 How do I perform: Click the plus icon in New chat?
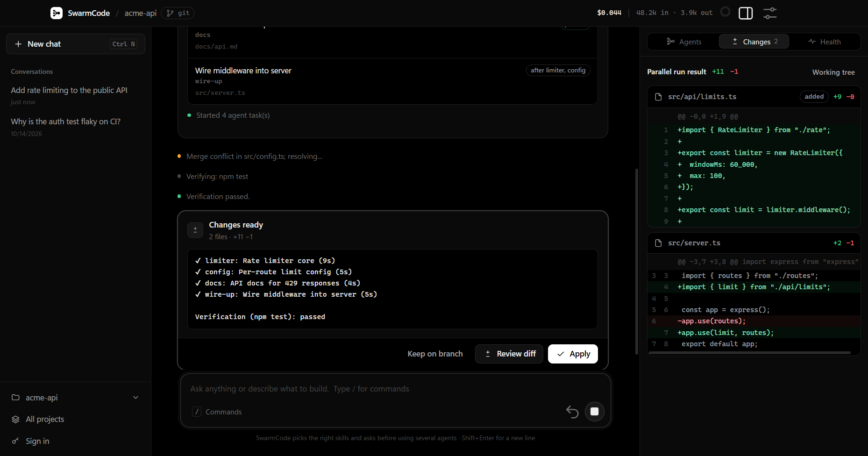click(x=18, y=44)
